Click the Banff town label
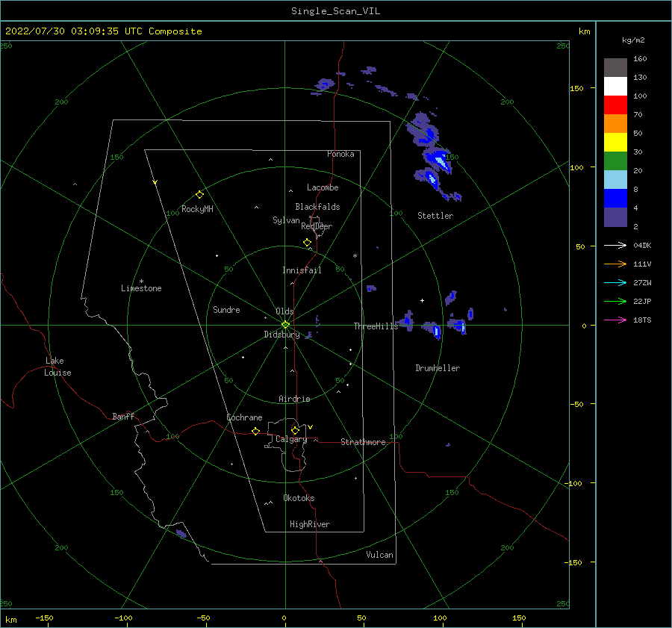The height and width of the screenshot is (628, 672). tap(123, 416)
